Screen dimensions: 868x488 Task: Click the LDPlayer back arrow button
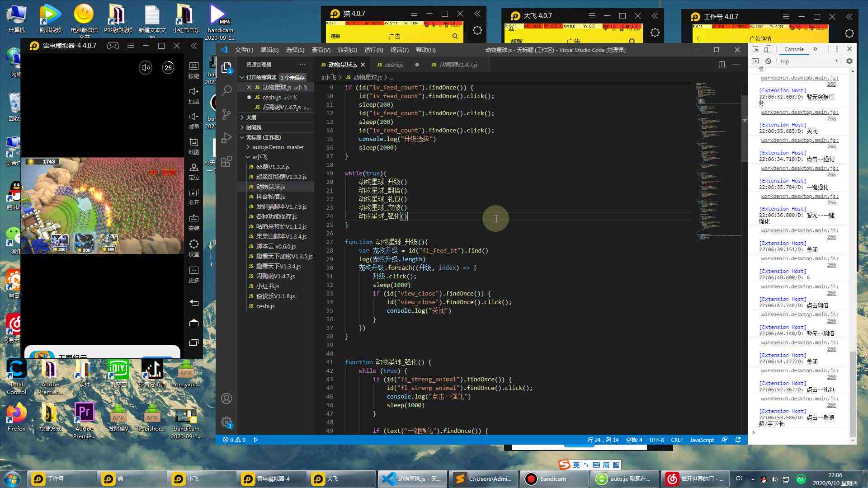(x=194, y=303)
